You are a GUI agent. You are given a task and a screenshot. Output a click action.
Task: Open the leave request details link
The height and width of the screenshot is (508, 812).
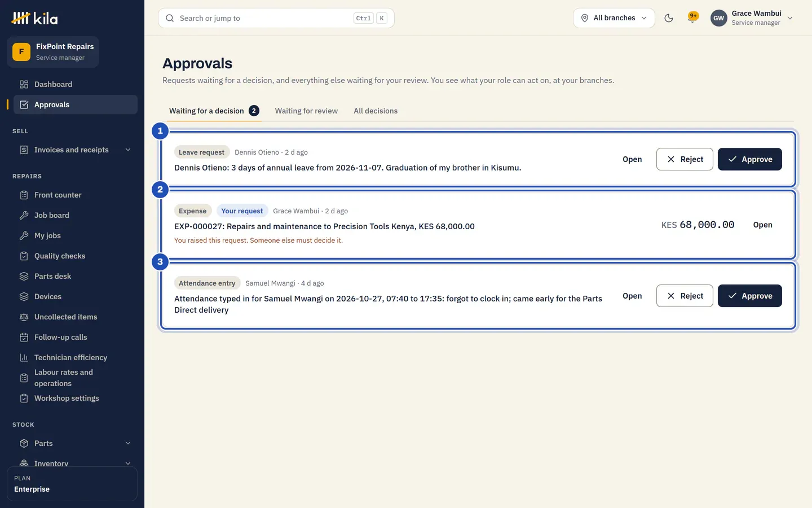632,159
